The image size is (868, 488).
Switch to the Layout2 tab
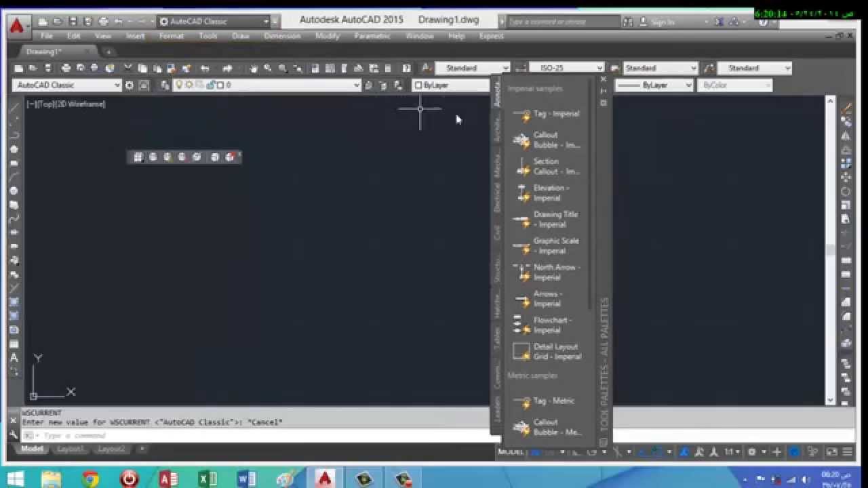[111, 449]
